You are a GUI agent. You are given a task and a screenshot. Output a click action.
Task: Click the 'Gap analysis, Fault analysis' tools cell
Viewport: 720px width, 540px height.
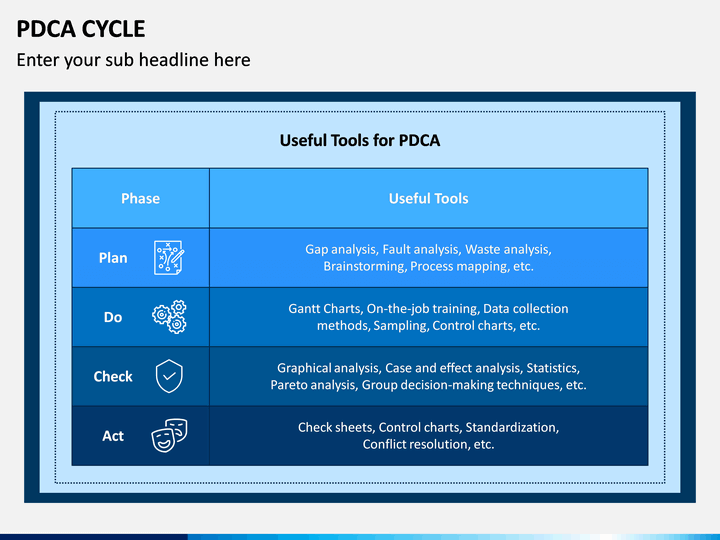coord(428,258)
